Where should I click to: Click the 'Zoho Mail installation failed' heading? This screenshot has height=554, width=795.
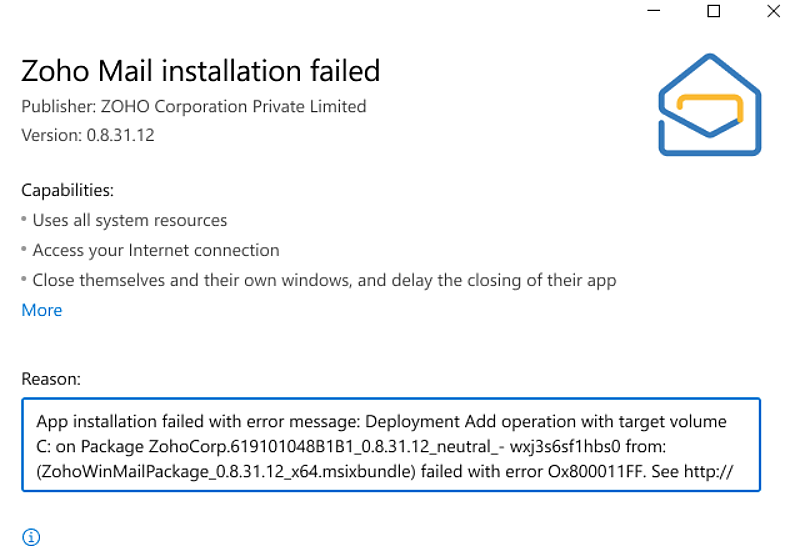[201, 71]
